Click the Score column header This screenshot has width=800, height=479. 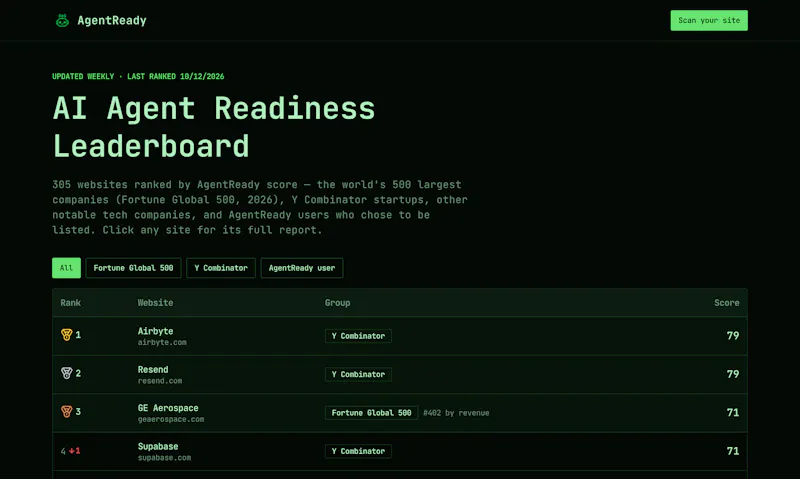pos(727,302)
